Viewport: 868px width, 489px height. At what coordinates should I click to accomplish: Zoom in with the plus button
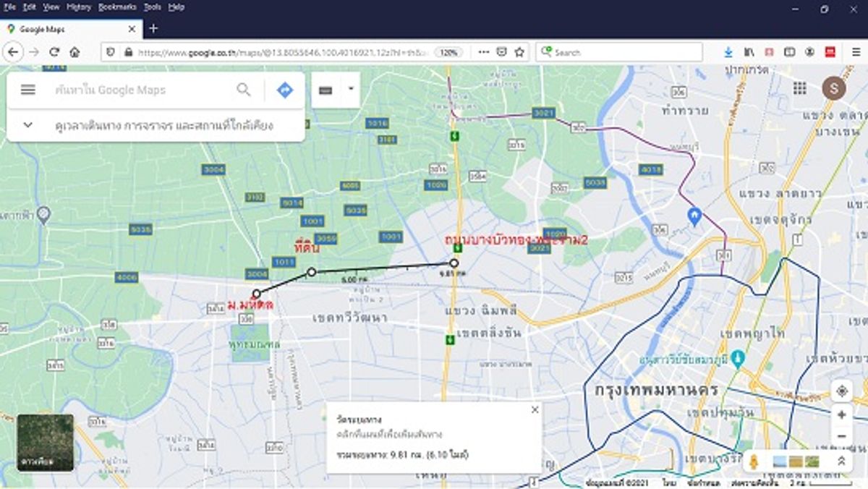click(842, 415)
